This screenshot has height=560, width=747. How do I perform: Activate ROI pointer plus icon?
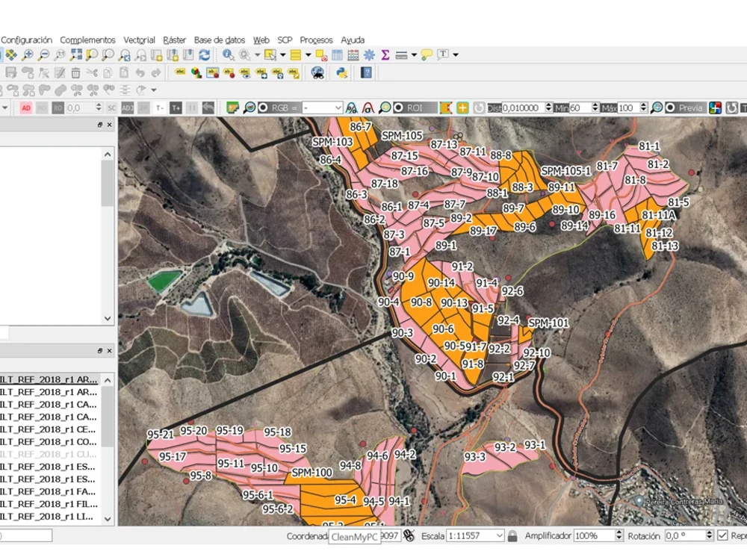coord(462,108)
